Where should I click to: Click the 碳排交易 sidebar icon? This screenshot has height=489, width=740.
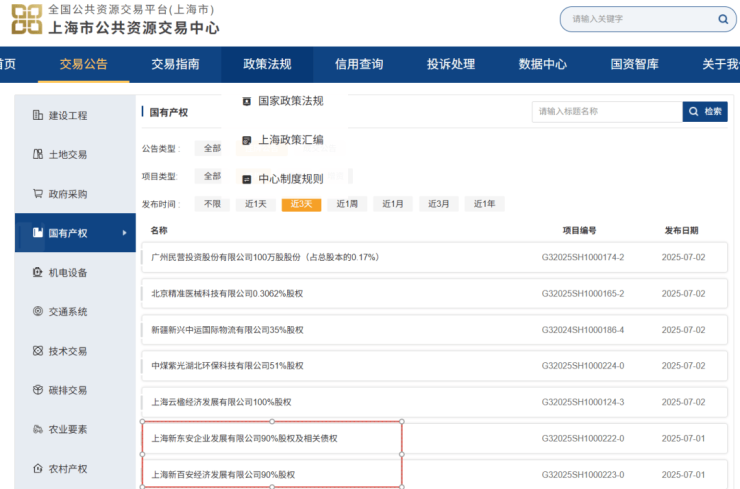click(38, 390)
